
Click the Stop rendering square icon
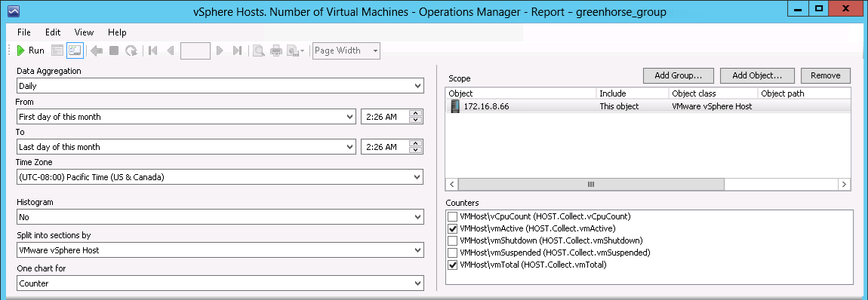114,51
